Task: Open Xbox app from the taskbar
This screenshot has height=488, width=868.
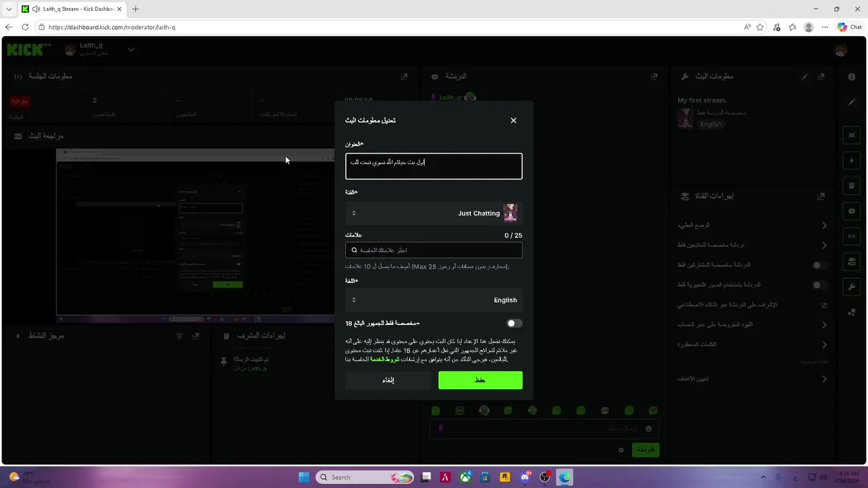Action: point(465,477)
